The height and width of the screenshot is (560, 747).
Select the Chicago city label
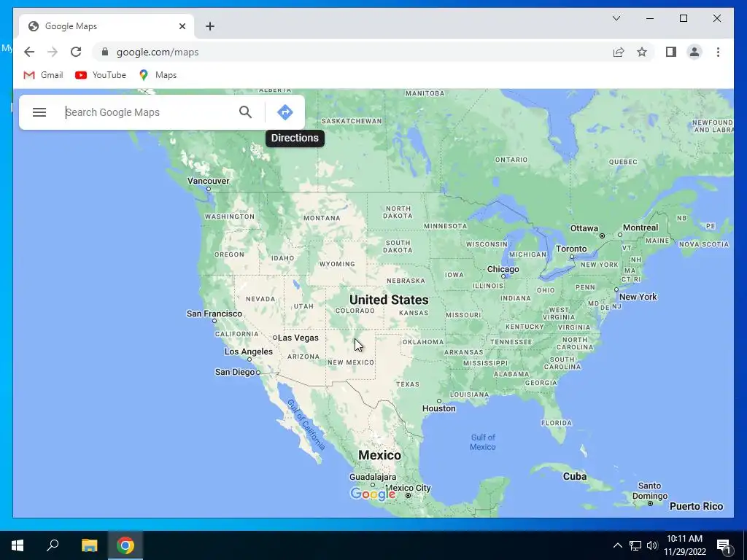point(503,269)
